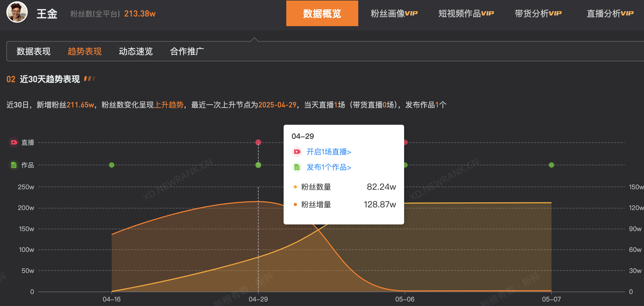Click the green 作品 legend icon
The height and width of the screenshot is (306, 644).
click(14, 165)
